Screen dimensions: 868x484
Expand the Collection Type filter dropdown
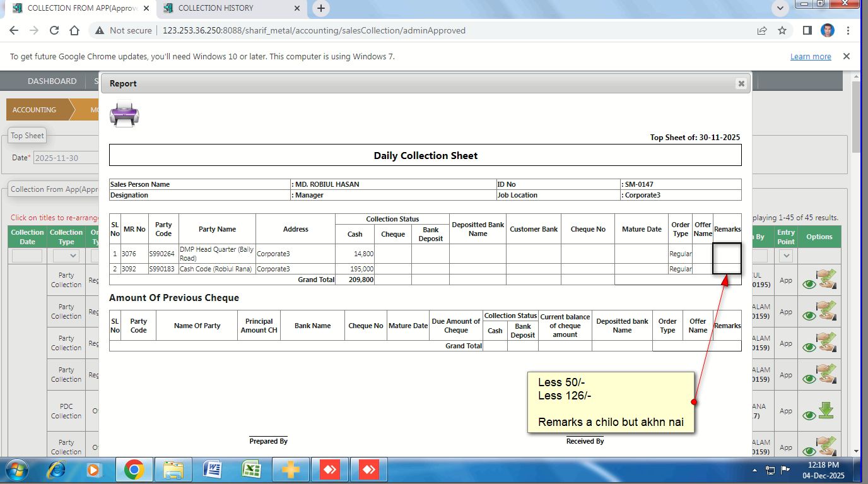[66, 256]
